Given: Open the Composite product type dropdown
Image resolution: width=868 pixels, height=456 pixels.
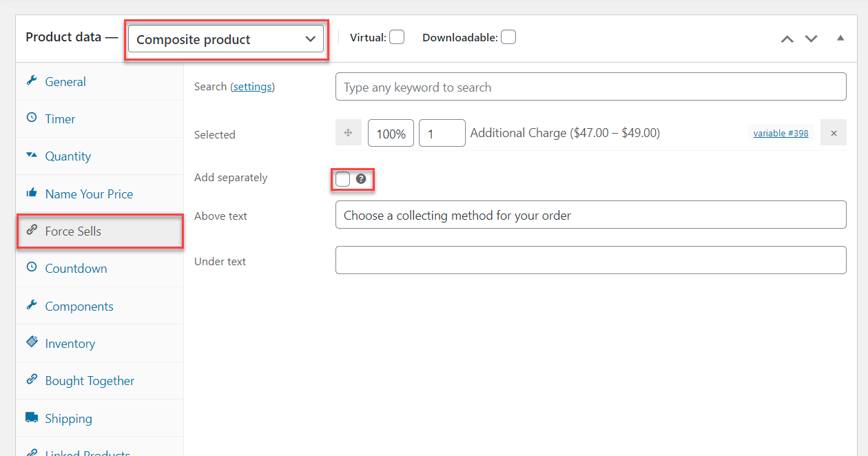Looking at the screenshot, I should 226,39.
